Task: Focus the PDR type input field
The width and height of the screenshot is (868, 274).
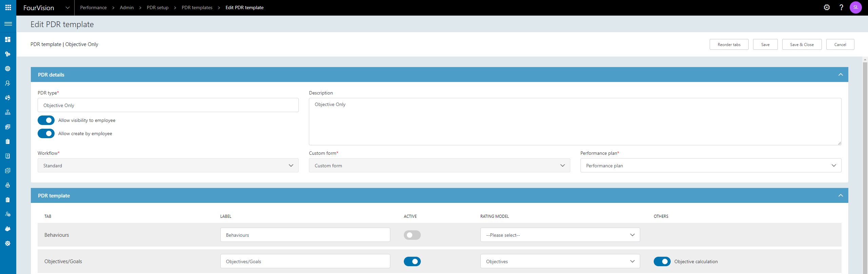Action: [168, 105]
